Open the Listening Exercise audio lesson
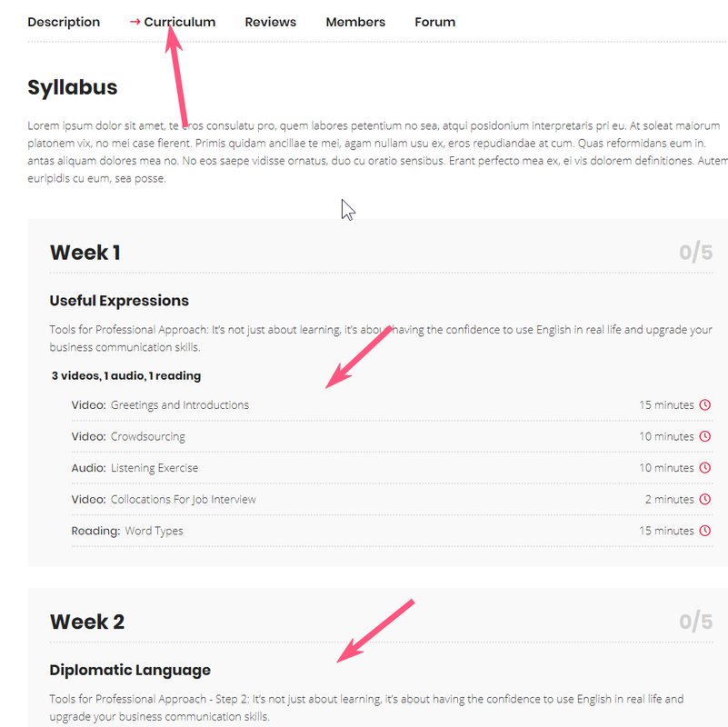The height and width of the screenshot is (727, 728). click(155, 468)
